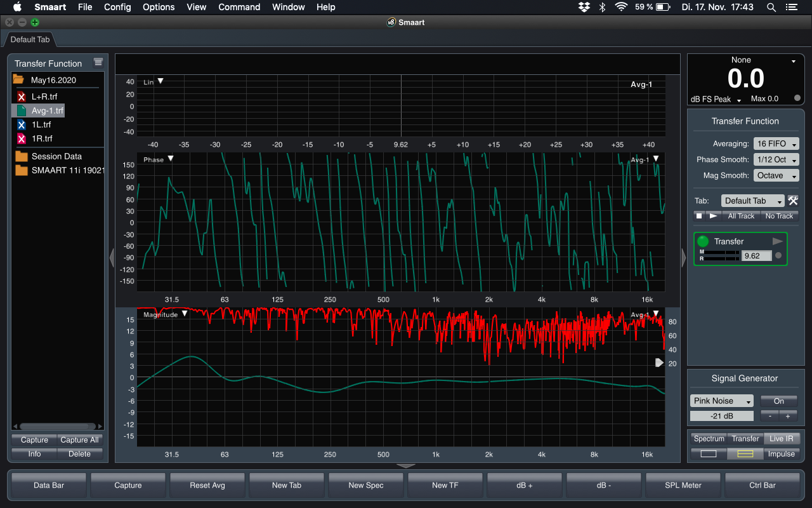
Task: Open the Pink Noise signal type dropdown
Action: [x=722, y=401]
